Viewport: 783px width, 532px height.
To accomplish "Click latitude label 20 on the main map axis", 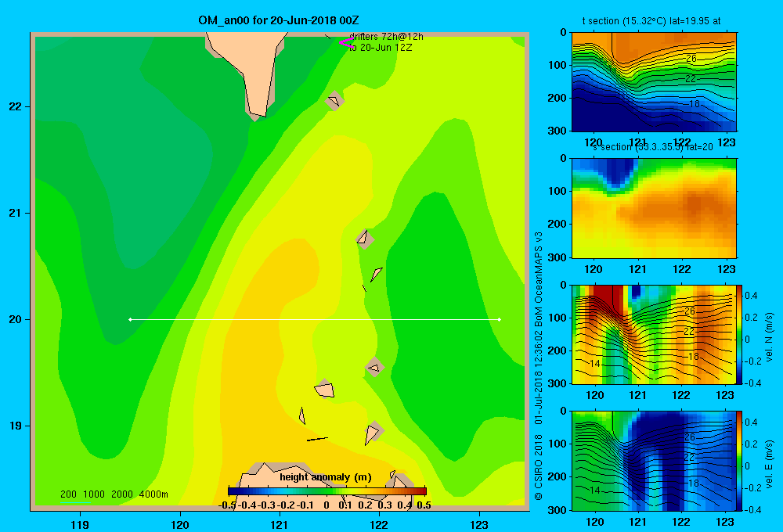I will click(15, 319).
